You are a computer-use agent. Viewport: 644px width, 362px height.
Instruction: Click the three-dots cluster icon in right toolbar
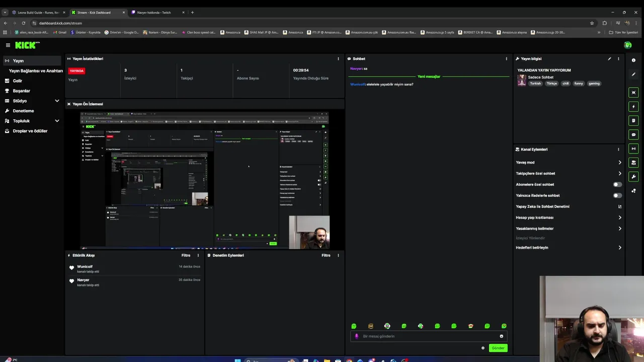633,191
